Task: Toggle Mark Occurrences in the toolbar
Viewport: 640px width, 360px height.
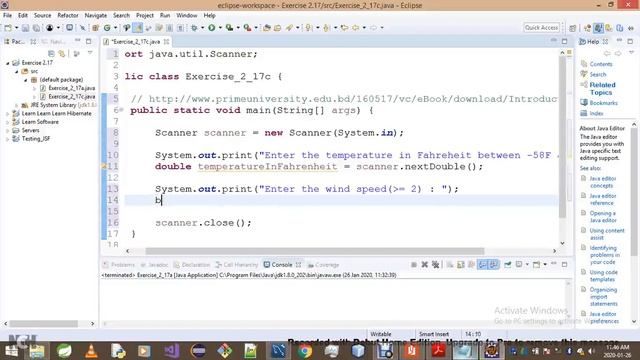Action: click(138, 28)
